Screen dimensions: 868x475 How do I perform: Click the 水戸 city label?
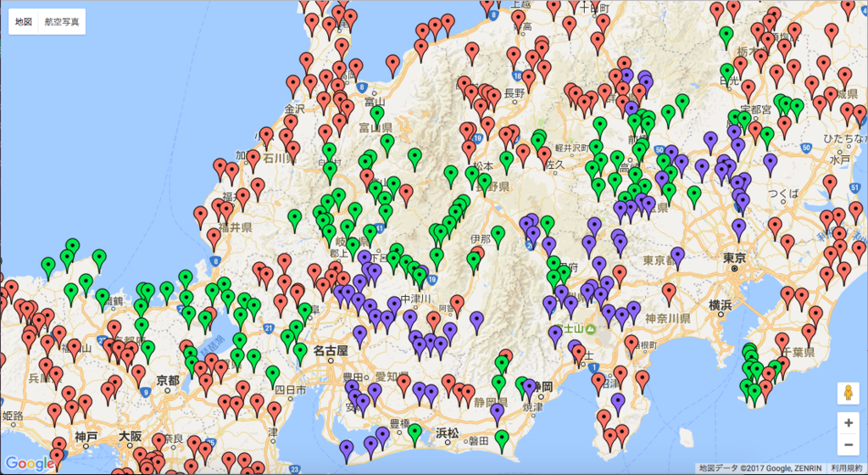point(840,159)
